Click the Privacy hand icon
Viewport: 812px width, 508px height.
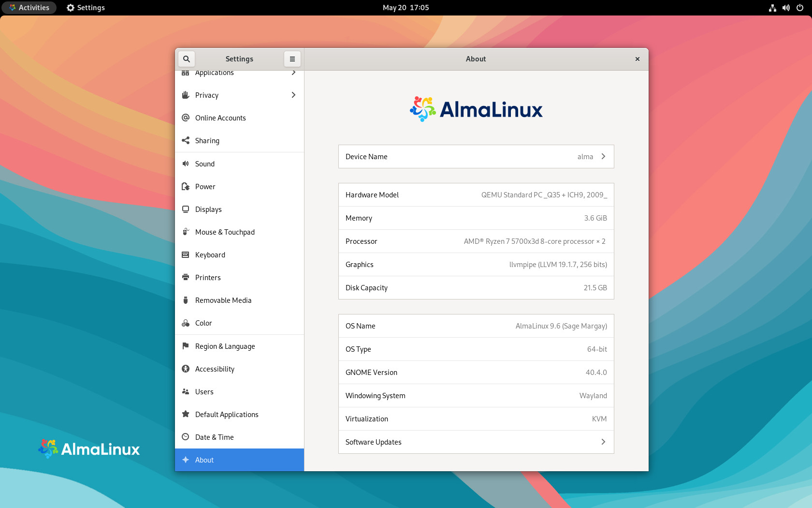click(x=186, y=95)
